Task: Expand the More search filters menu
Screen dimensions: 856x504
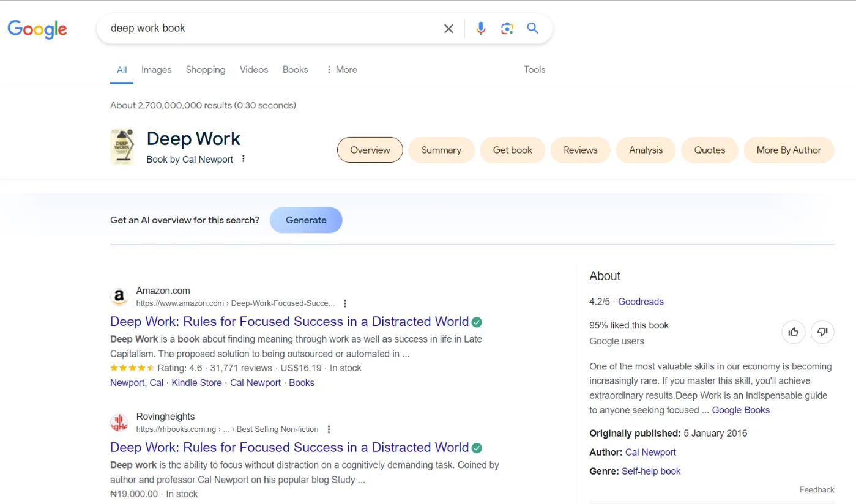Action: [341, 70]
